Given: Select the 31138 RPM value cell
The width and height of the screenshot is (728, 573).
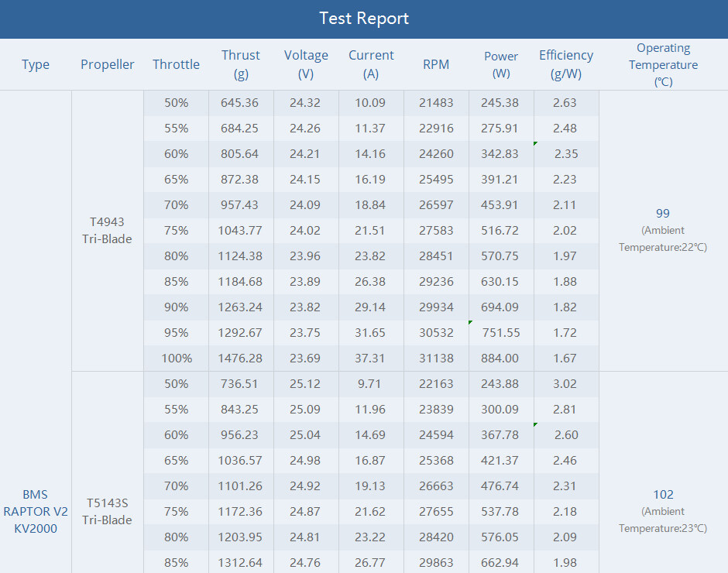Looking at the screenshot, I should [x=436, y=359].
